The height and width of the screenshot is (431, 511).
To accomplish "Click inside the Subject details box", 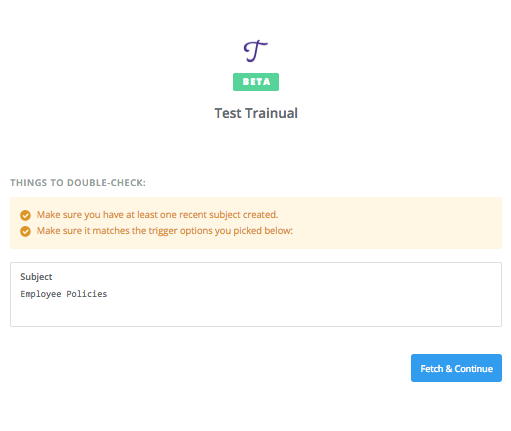I will pos(256,294).
